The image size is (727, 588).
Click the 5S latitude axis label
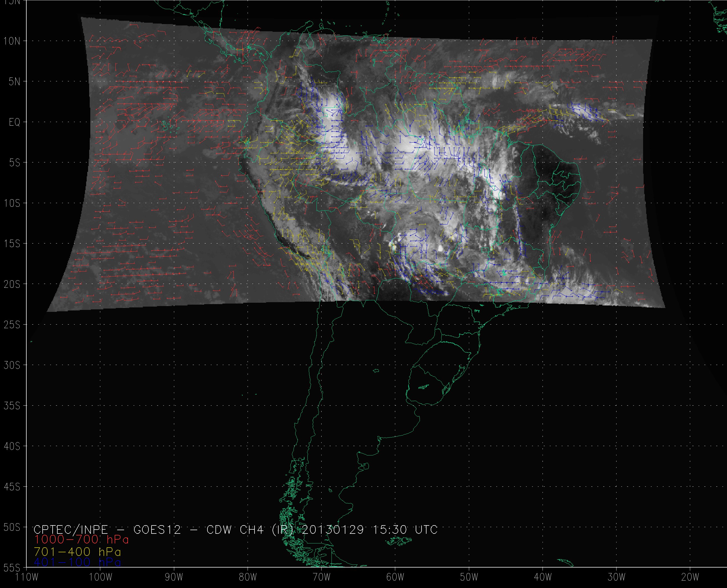[15, 163]
